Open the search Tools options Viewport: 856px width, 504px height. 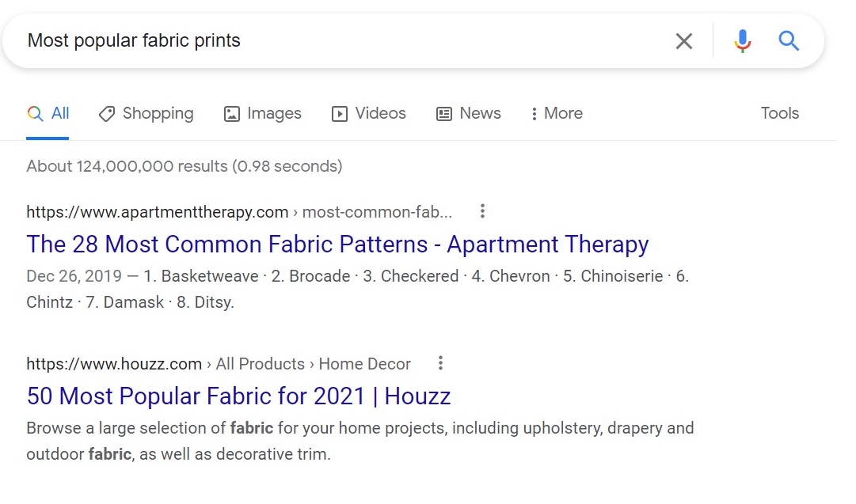779,113
